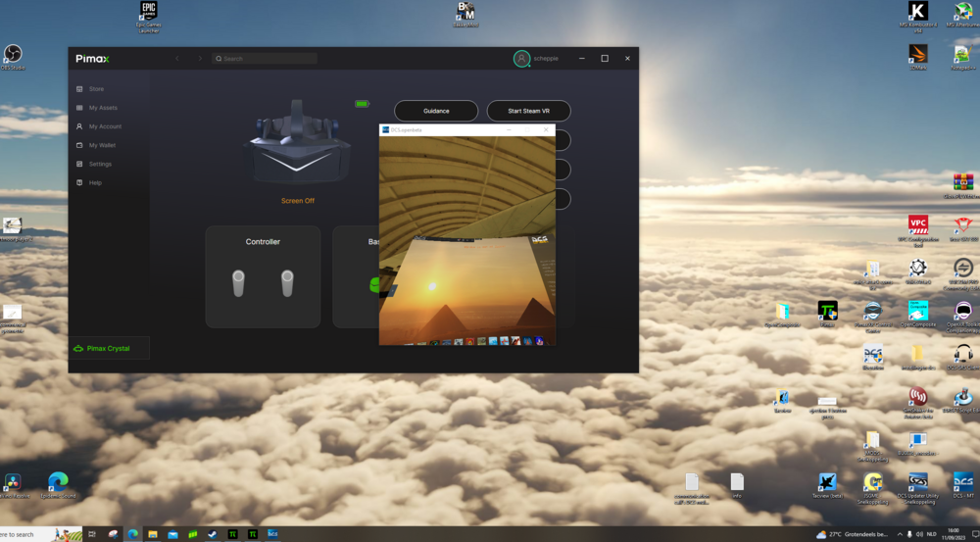Open Notepad++ desktop shortcut
This screenshot has width=980, height=542.
pyautogui.click(x=963, y=57)
